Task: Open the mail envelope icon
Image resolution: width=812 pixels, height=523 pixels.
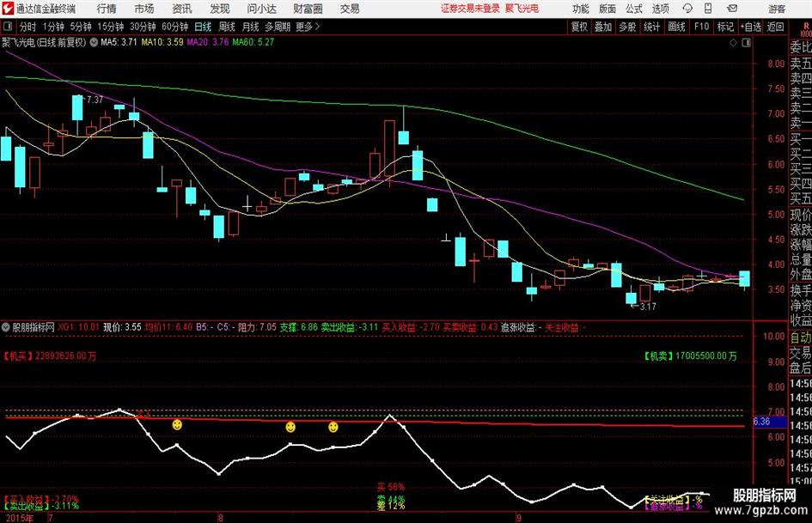Action: pyautogui.click(x=732, y=9)
